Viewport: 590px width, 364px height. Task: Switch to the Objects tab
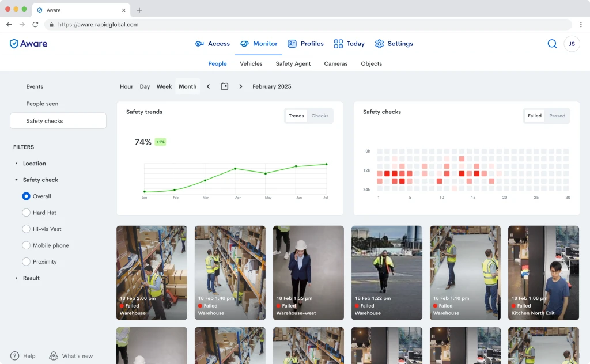tap(372, 63)
